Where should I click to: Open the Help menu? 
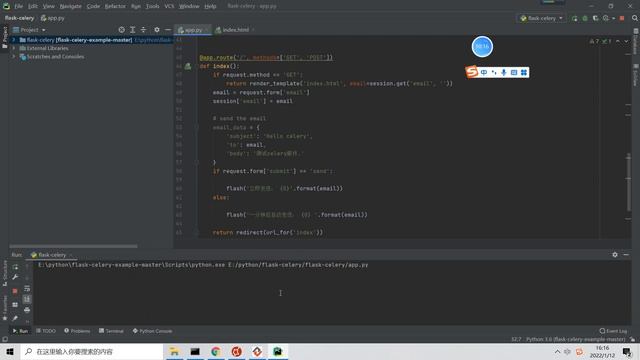click(210, 6)
